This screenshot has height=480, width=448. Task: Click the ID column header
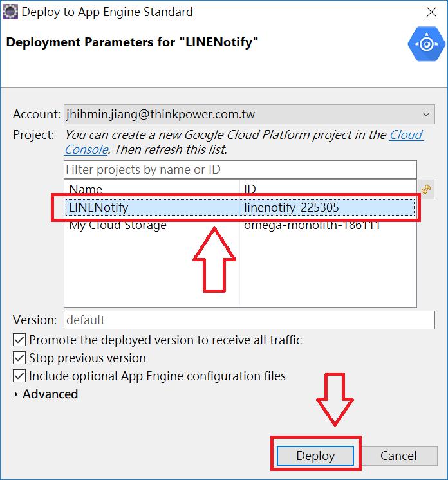[328, 189]
